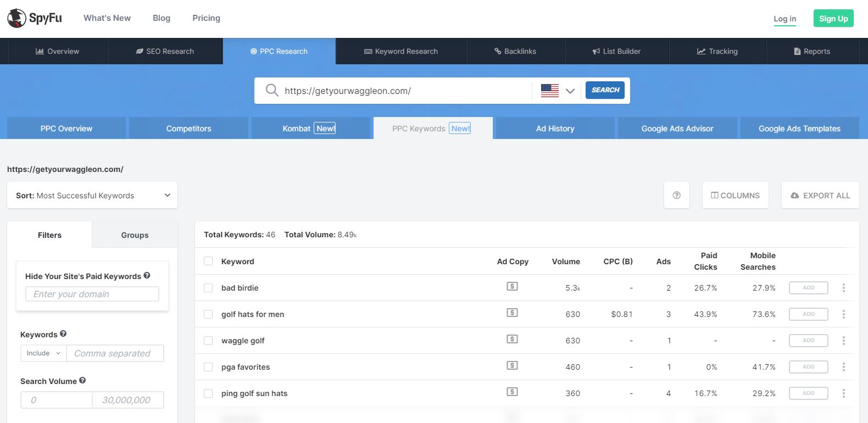Open Sort: Most Successful Keywords dropdown
The width and height of the screenshot is (868, 423).
point(92,195)
